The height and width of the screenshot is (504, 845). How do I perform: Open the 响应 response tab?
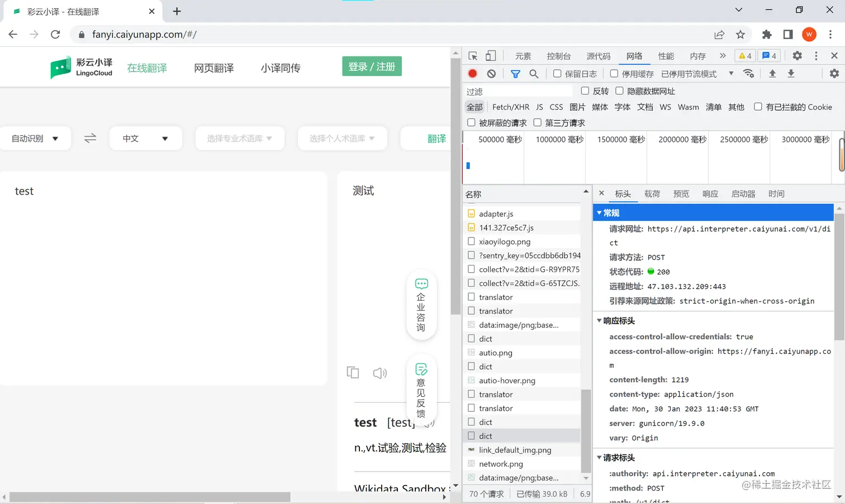710,194
